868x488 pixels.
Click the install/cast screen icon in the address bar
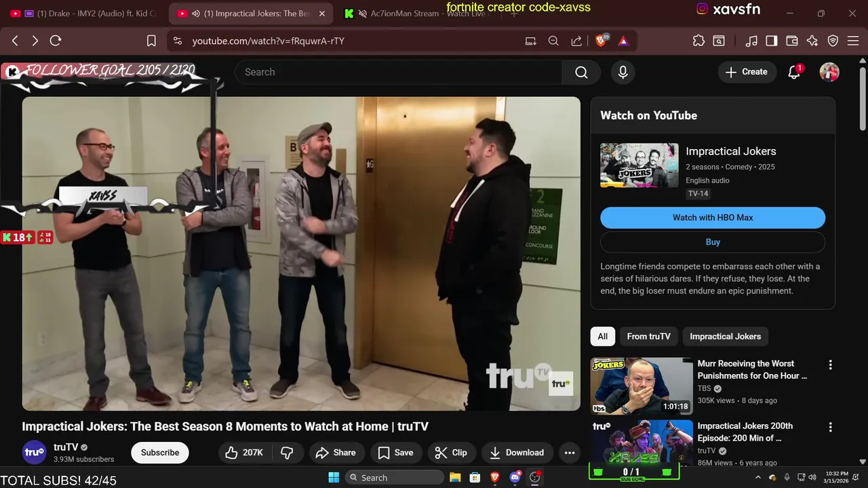(x=530, y=41)
